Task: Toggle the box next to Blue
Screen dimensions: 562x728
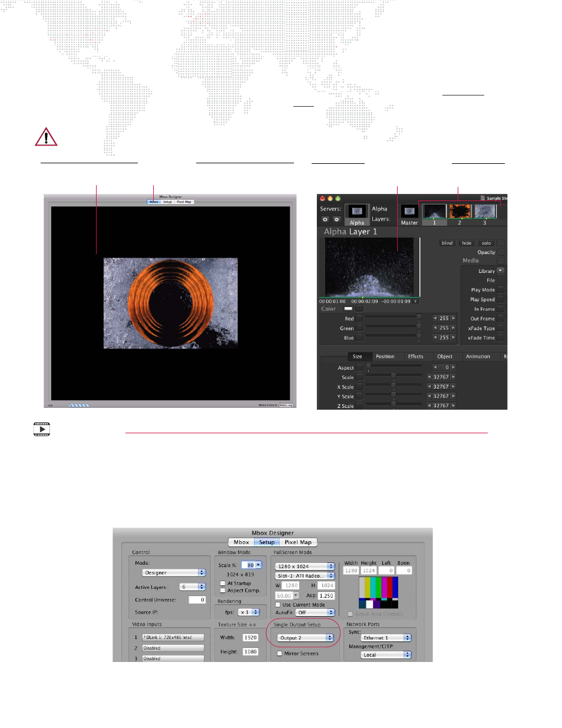Action: point(360,338)
